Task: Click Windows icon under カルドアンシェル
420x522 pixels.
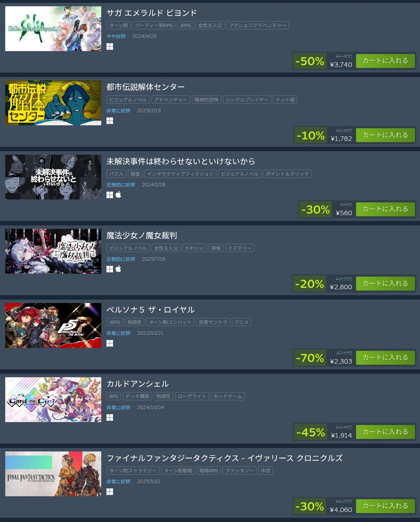Action: (x=110, y=418)
